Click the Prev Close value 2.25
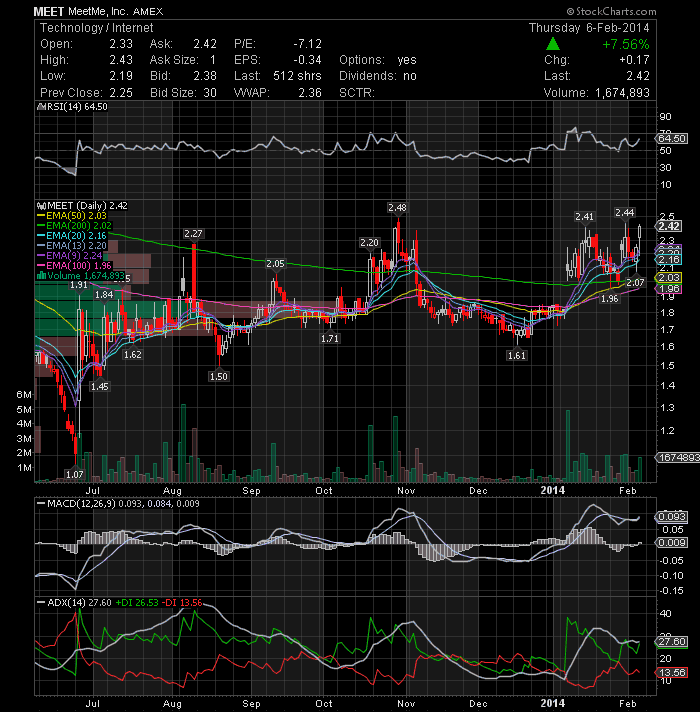700x712 pixels. [x=121, y=93]
